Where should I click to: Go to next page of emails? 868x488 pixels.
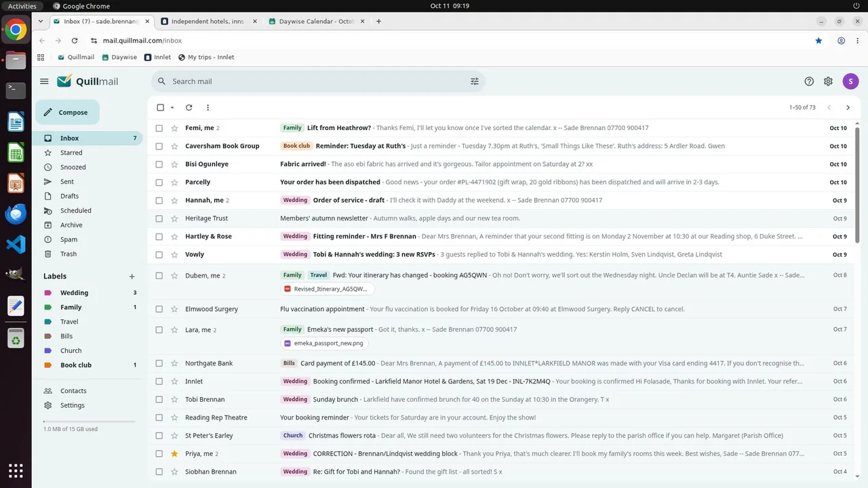point(848,107)
